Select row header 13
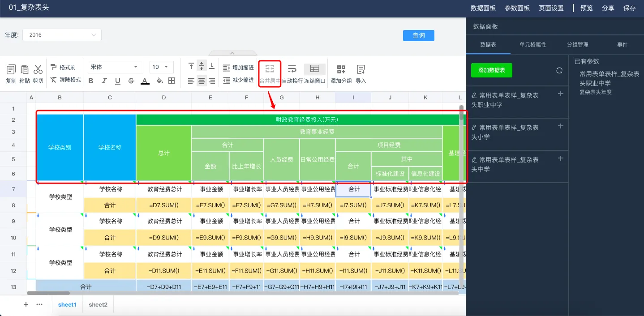 click(13, 287)
